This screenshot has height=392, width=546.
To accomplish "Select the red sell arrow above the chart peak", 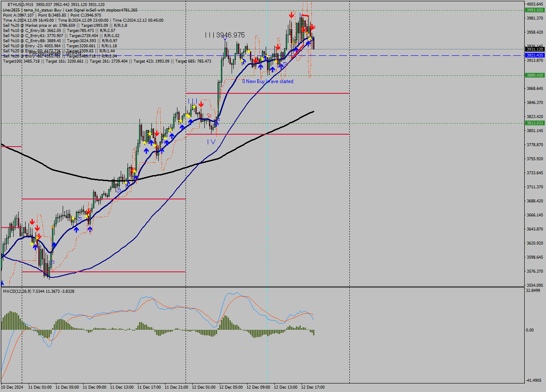I will (291, 15).
